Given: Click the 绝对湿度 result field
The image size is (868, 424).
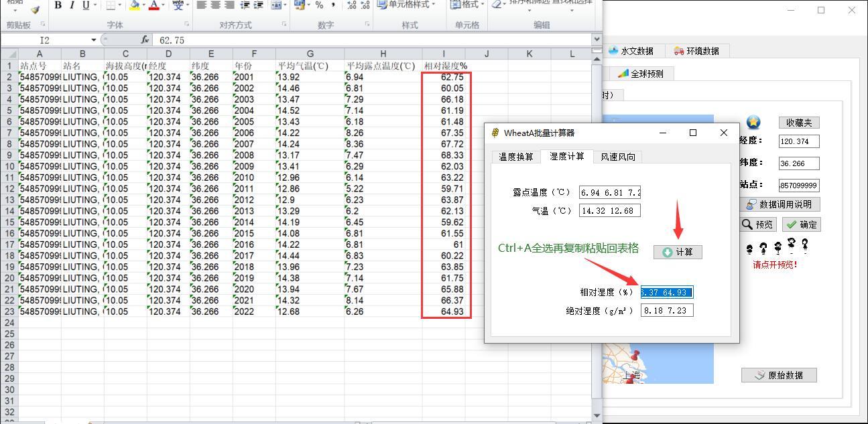Looking at the screenshot, I should pos(667,310).
